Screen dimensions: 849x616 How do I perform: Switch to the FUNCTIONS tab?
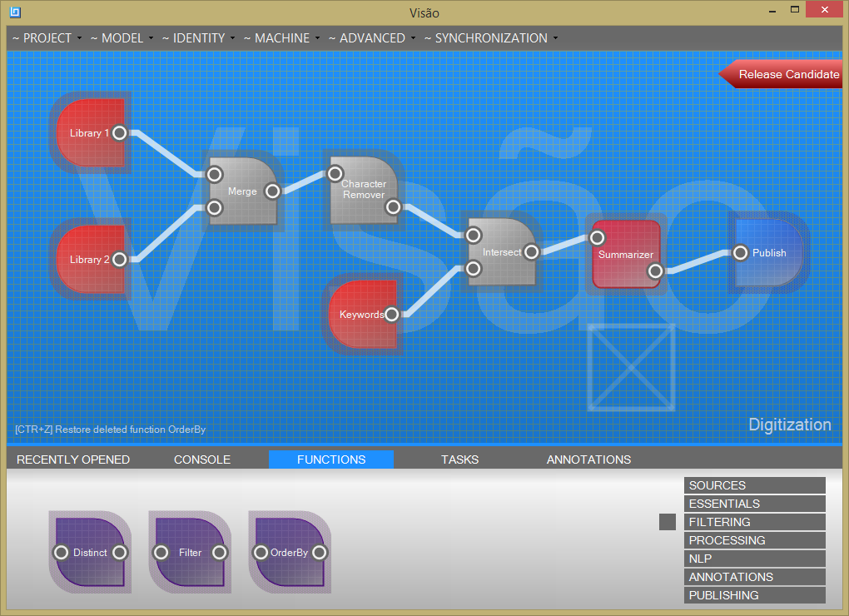tap(331, 460)
